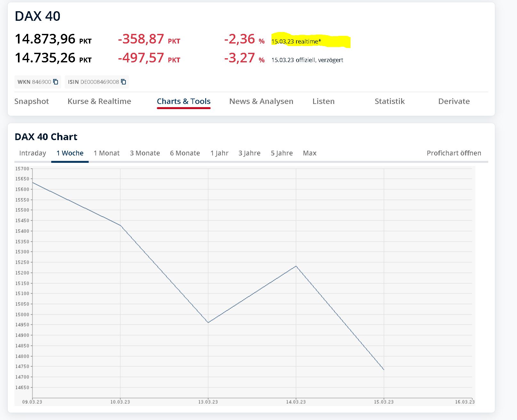The image size is (517, 420).
Task: Switch chart to 6 Monate
Action: coord(185,153)
